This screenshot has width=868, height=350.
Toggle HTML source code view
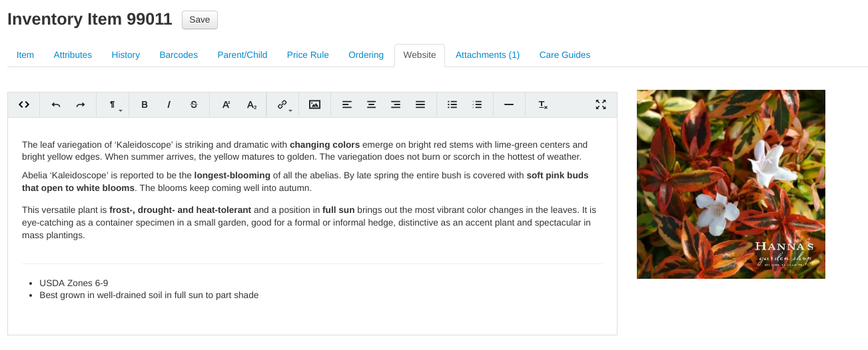(24, 104)
